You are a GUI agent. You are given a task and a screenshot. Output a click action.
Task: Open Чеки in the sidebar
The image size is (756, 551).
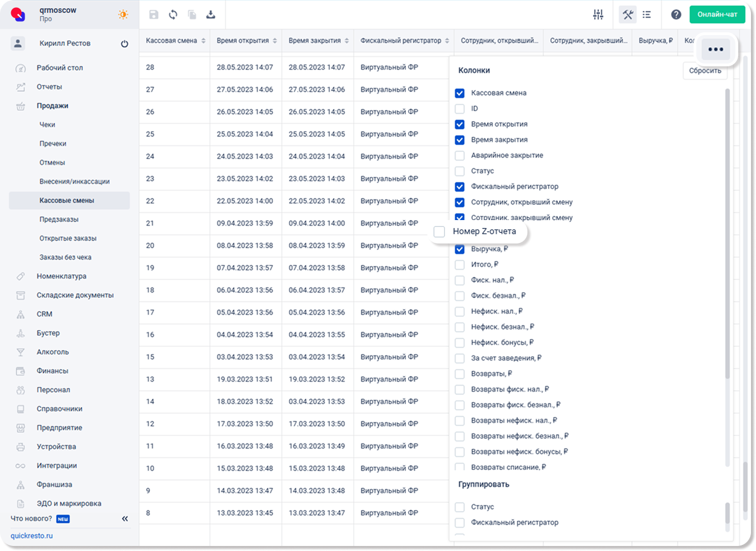point(47,125)
